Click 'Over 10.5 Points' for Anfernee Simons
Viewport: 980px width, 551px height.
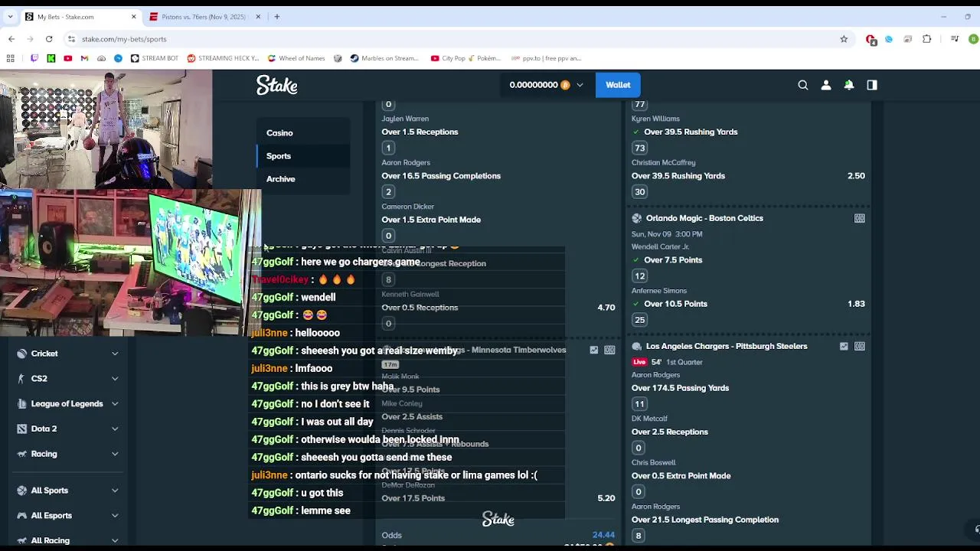675,304
